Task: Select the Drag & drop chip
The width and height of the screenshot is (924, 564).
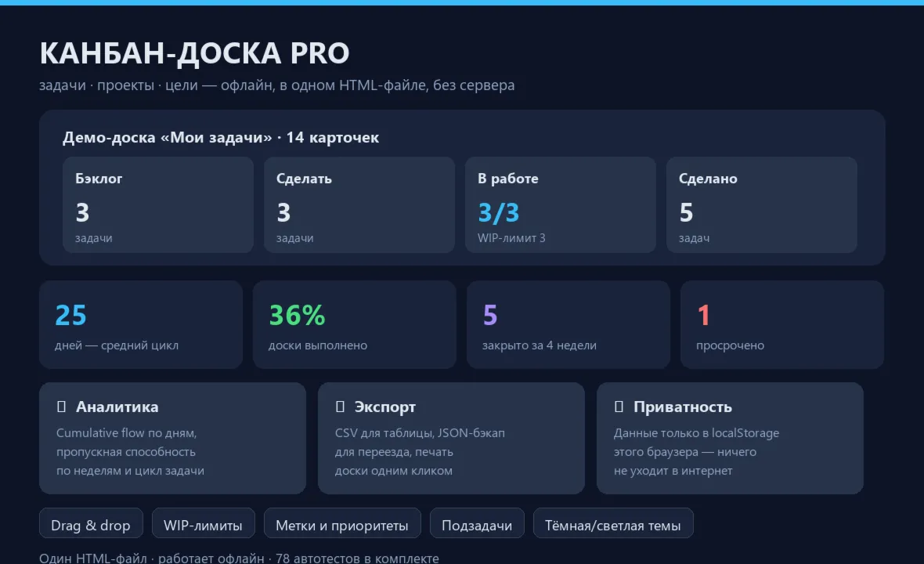Action: click(91, 523)
